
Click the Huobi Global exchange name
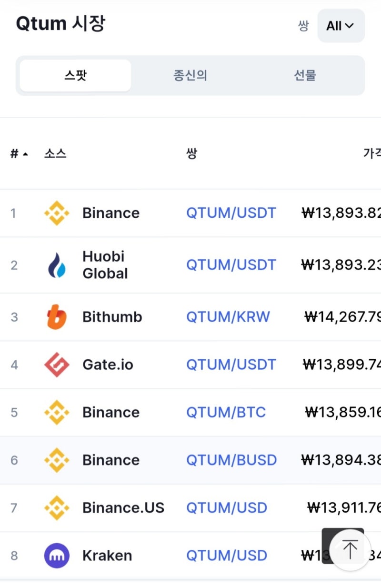(105, 265)
